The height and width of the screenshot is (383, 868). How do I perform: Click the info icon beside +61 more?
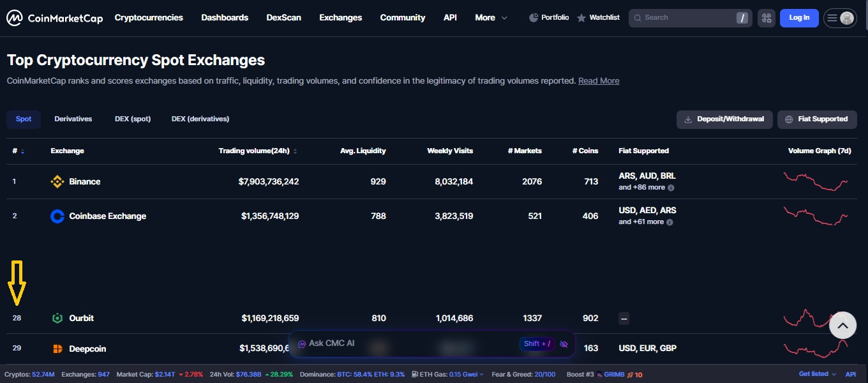[x=670, y=222]
